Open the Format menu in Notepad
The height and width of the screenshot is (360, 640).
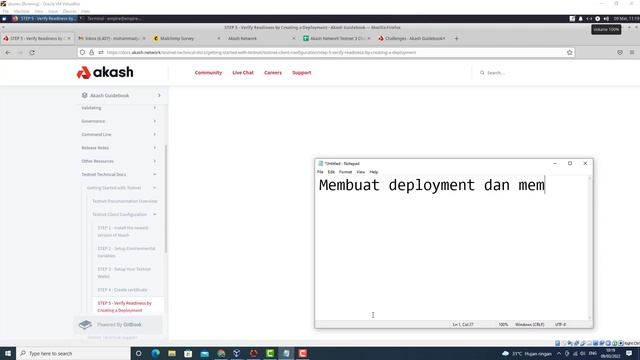click(x=345, y=172)
